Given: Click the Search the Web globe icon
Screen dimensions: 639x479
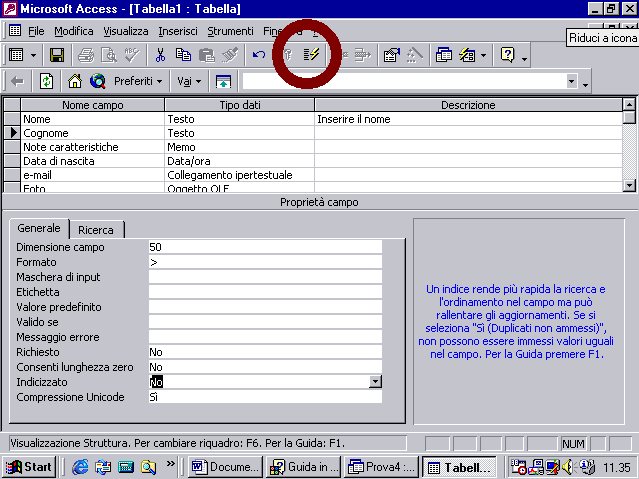Looking at the screenshot, I should pyautogui.click(x=98, y=82).
